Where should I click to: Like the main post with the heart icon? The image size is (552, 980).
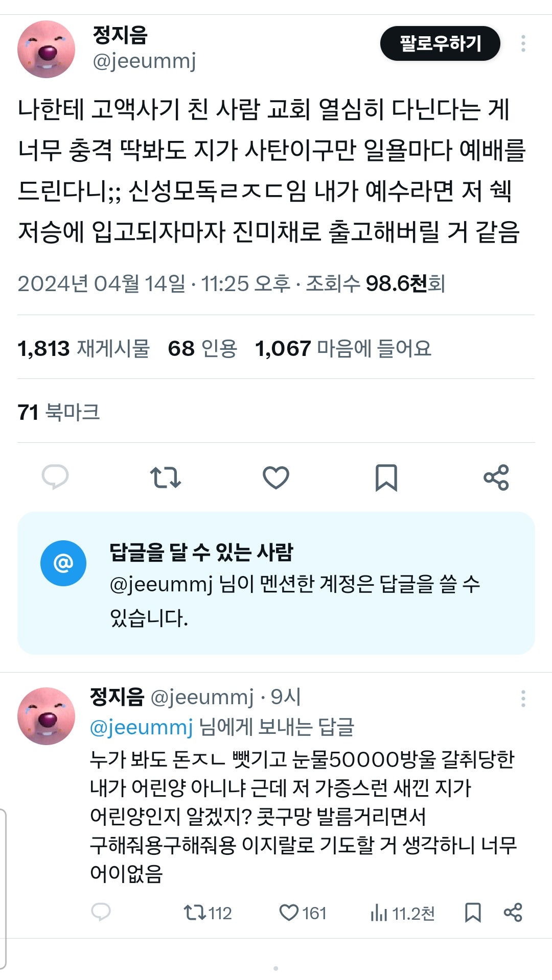point(276,477)
